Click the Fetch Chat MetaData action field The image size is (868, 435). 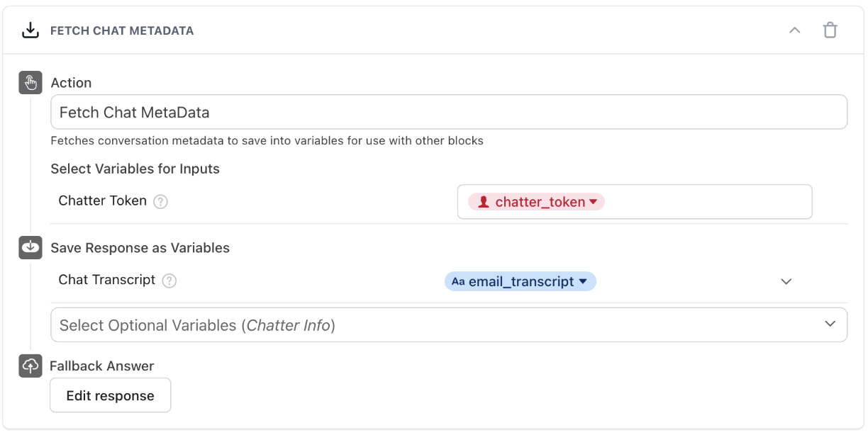(x=448, y=112)
